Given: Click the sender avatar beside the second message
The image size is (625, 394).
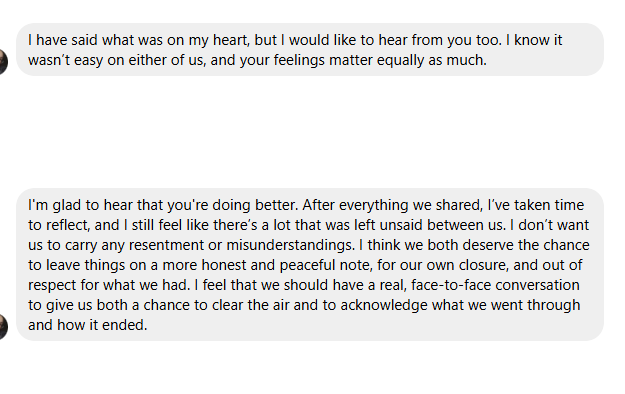Looking at the screenshot, I should pyautogui.click(x=3, y=327).
